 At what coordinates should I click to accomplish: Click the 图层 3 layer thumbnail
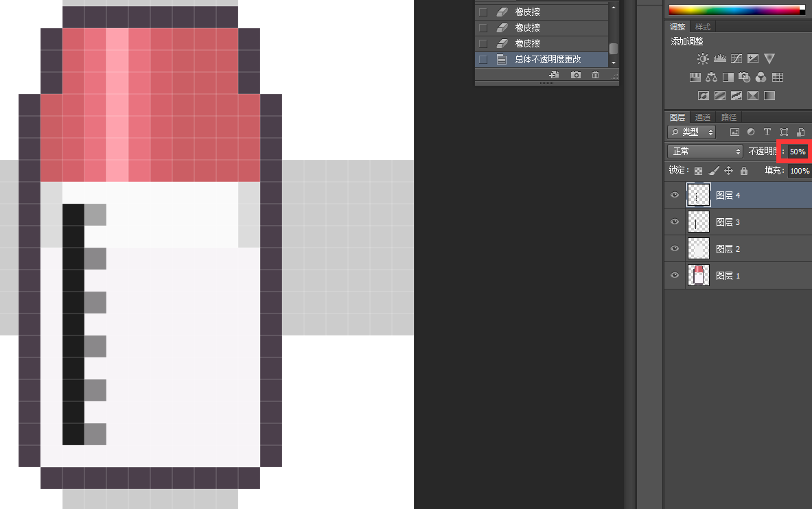tap(699, 222)
